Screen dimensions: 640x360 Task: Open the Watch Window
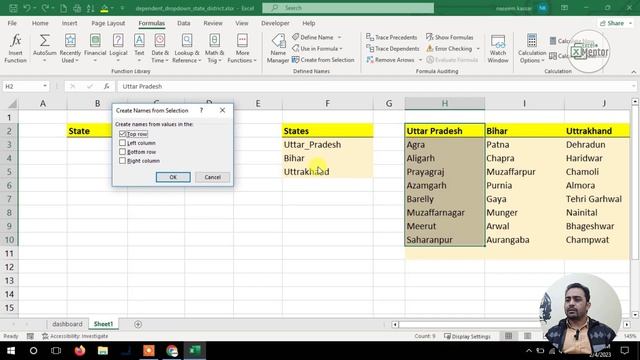(498, 48)
